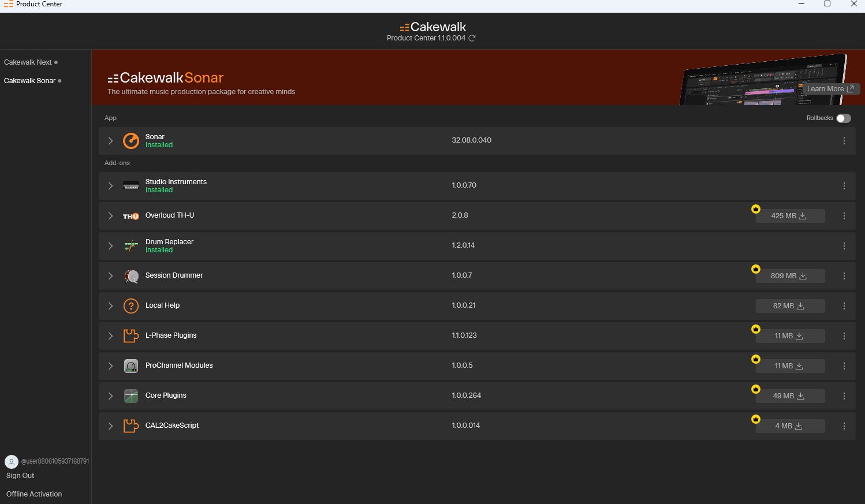Download ProChannel Modules 11 MB
865x504 pixels.
(790, 366)
